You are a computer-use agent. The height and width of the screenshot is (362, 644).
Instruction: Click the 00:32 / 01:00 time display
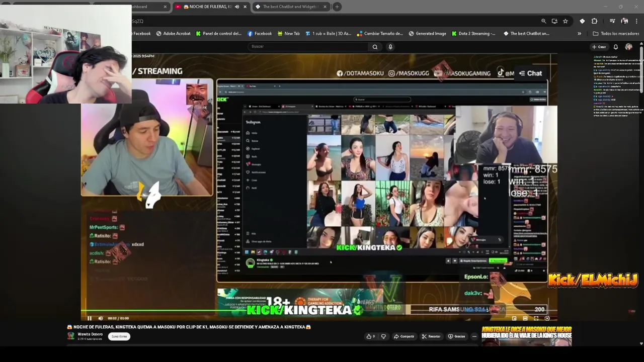[x=118, y=318]
